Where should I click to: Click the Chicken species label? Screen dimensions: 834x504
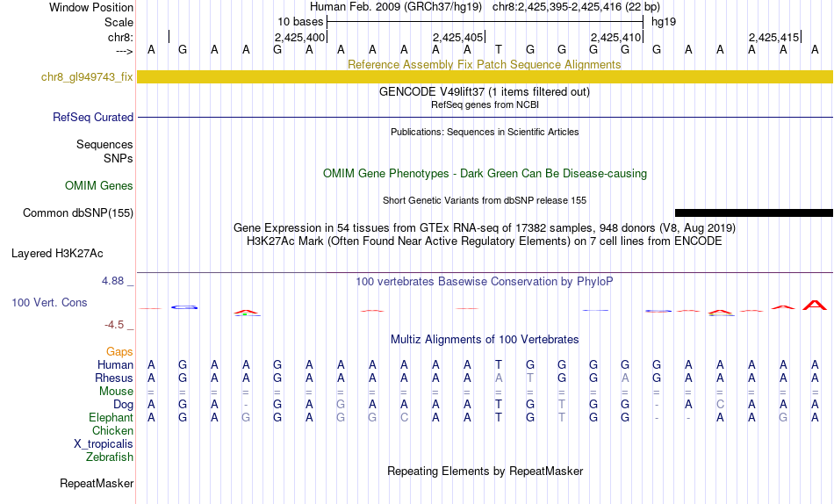[112, 430]
